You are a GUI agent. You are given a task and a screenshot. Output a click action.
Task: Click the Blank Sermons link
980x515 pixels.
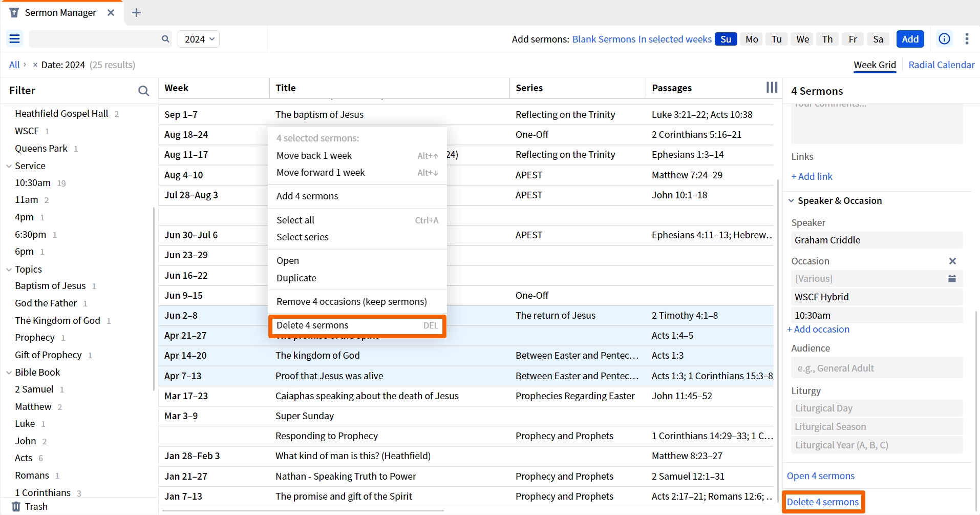(604, 39)
